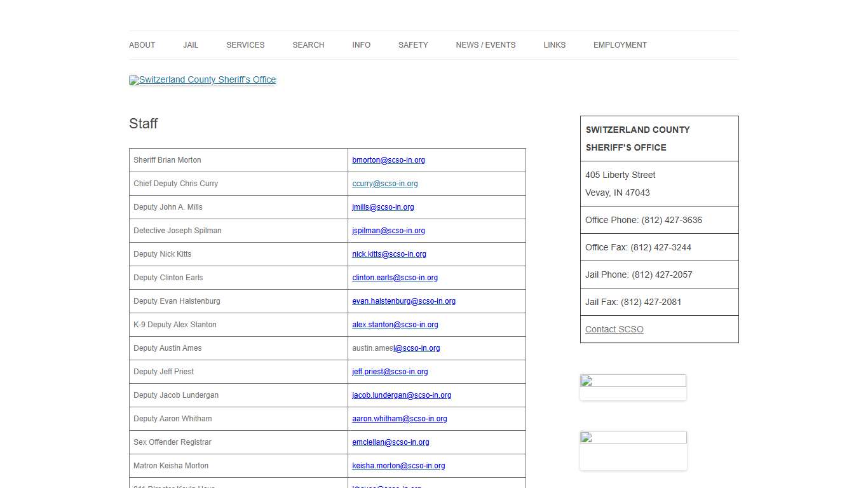The height and width of the screenshot is (488, 868).
Task: Email the Sex Offender Registrar
Action: (x=390, y=442)
